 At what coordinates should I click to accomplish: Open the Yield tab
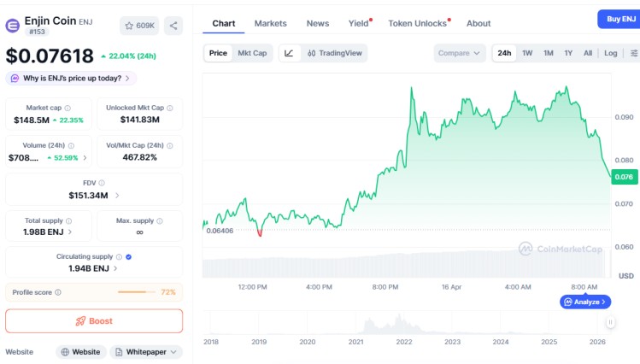pyautogui.click(x=358, y=24)
